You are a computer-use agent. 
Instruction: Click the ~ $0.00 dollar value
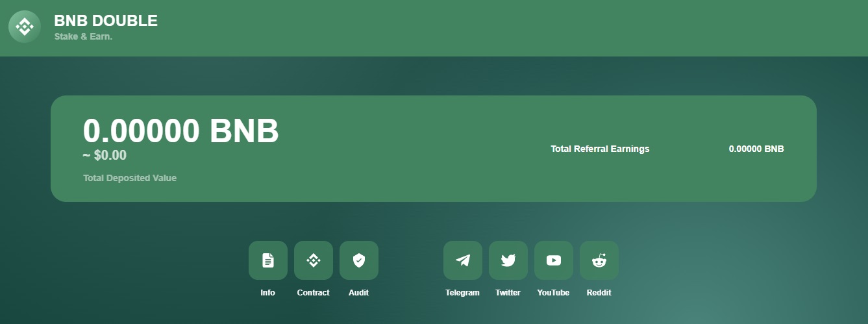(x=105, y=155)
